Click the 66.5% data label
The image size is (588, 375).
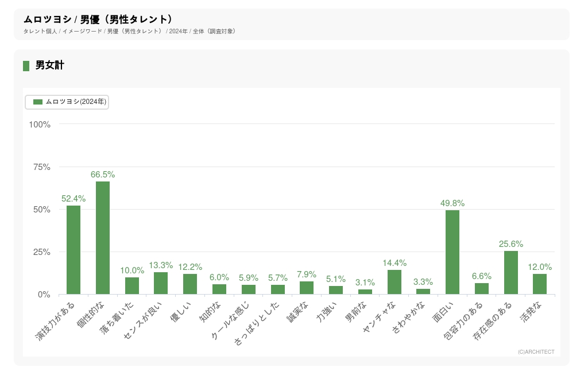(x=103, y=175)
